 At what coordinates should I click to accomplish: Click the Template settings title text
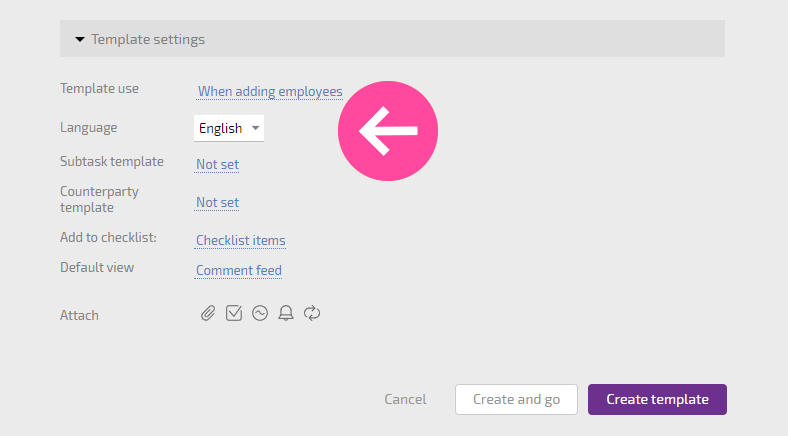click(148, 39)
